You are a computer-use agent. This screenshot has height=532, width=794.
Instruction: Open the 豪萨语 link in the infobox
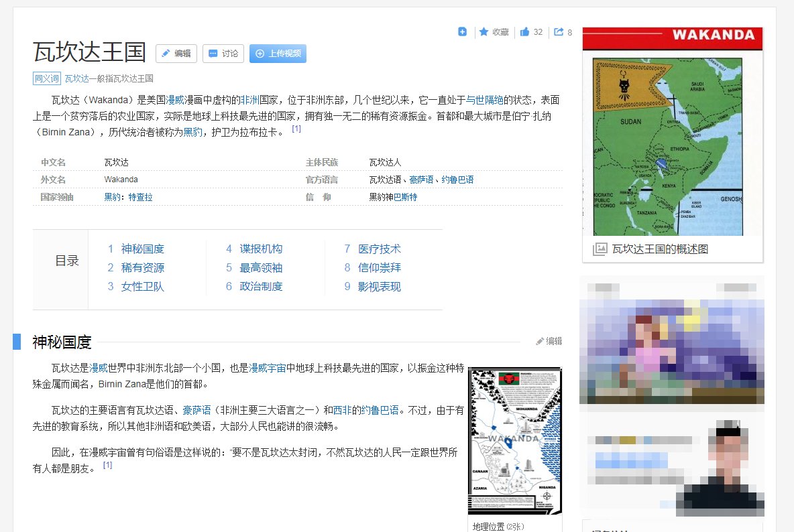click(x=422, y=180)
